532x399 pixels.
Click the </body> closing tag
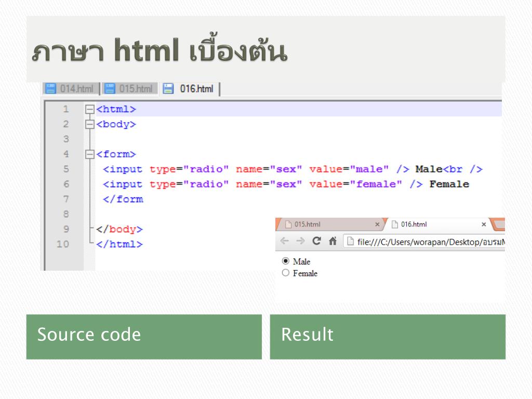119,229
